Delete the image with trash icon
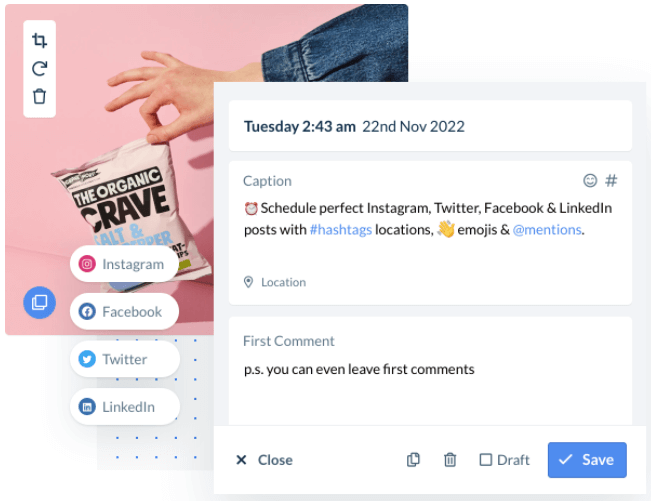 pos(39,96)
